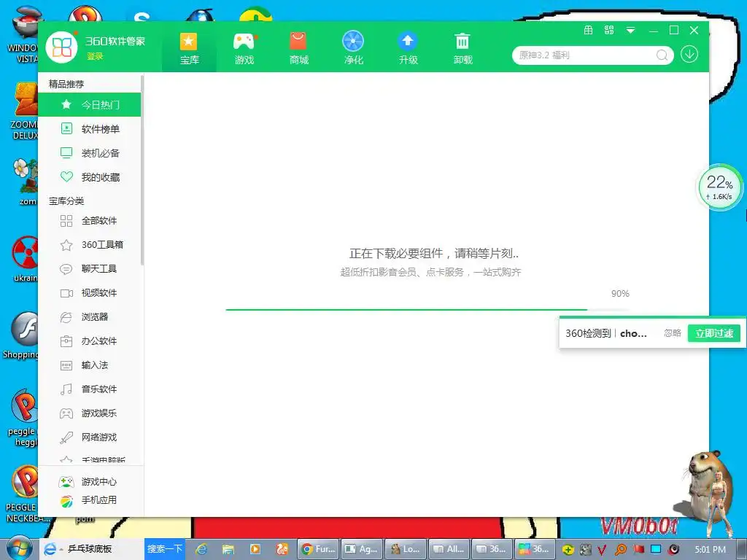Select 今日热门 in the sidebar
The width and height of the screenshot is (747, 560).
click(x=90, y=105)
